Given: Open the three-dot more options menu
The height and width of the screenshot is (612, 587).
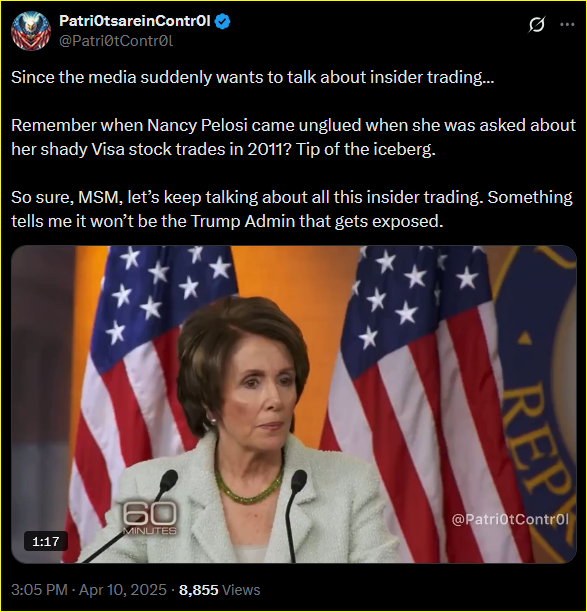Looking at the screenshot, I should pos(567,25).
